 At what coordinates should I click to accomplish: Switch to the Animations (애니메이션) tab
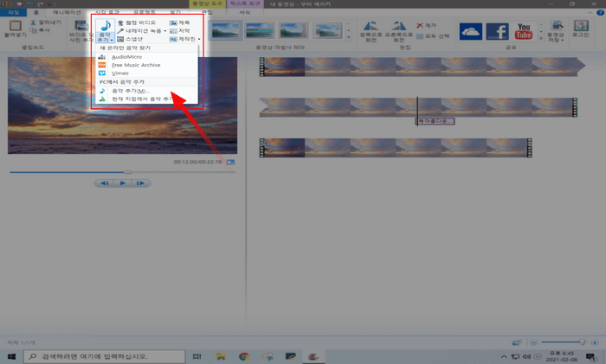(67, 13)
